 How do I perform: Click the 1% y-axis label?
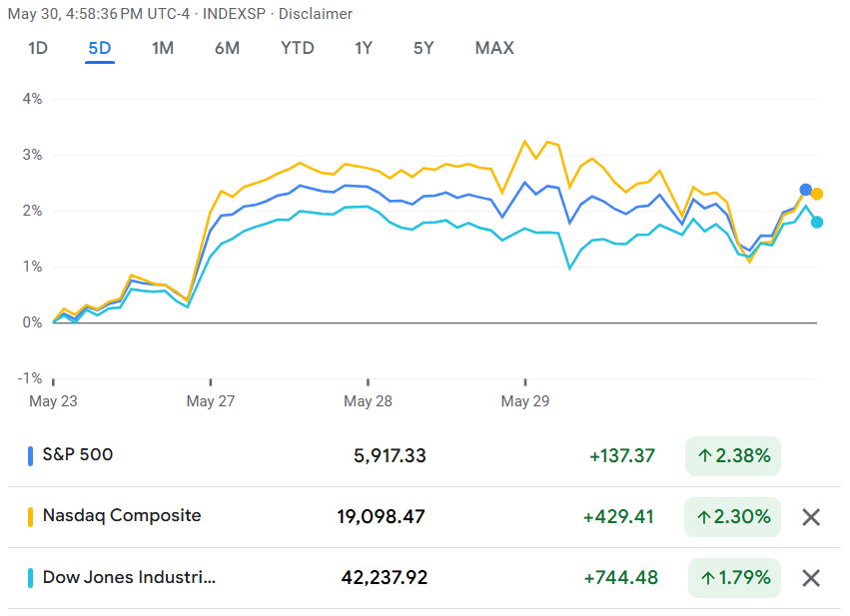[x=32, y=267]
